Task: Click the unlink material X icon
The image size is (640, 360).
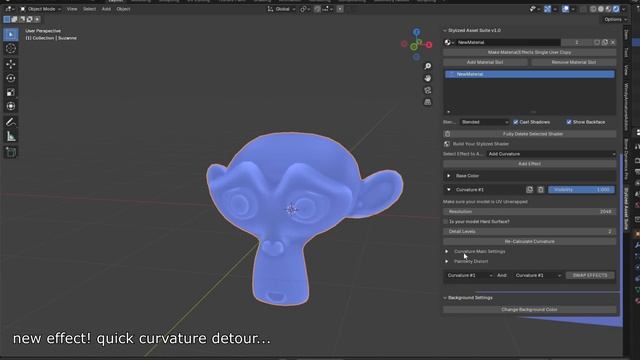Action: coord(613,42)
